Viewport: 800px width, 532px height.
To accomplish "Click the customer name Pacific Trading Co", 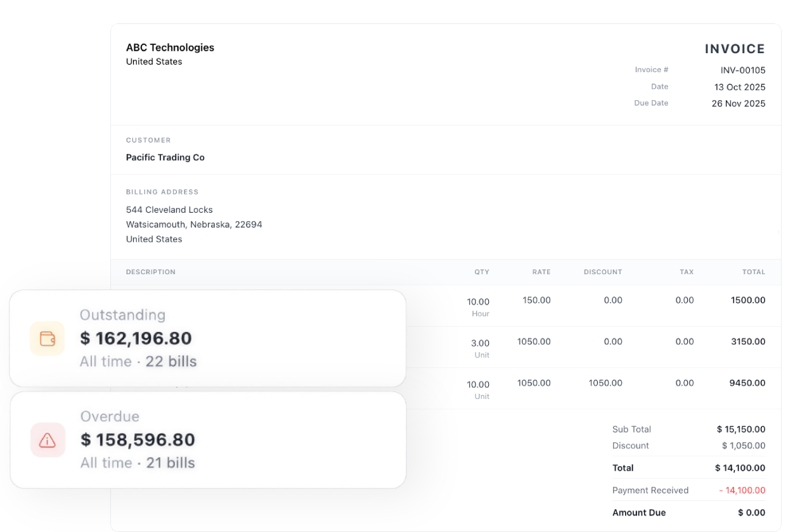I will 165,157.
